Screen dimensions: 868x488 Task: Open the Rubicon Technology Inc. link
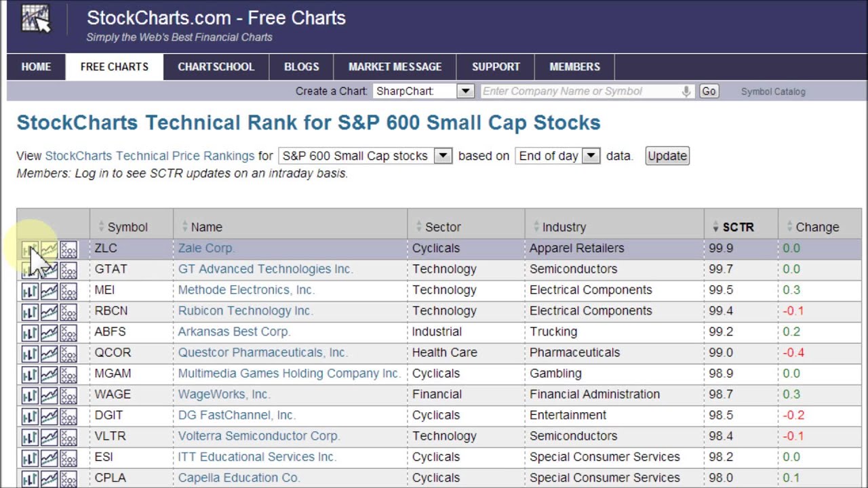(x=245, y=310)
